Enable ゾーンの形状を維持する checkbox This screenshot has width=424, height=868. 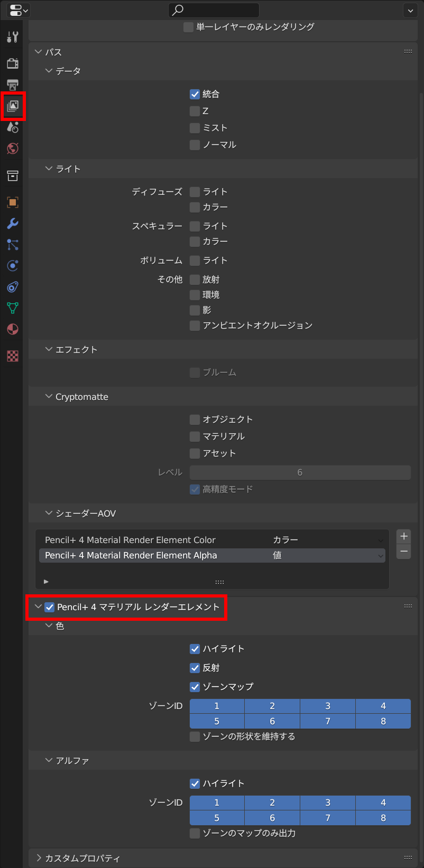click(195, 736)
